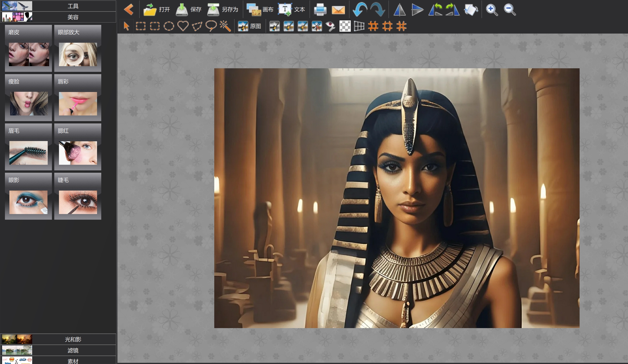
Task: Open free rotate tool
Action: tap(471, 10)
